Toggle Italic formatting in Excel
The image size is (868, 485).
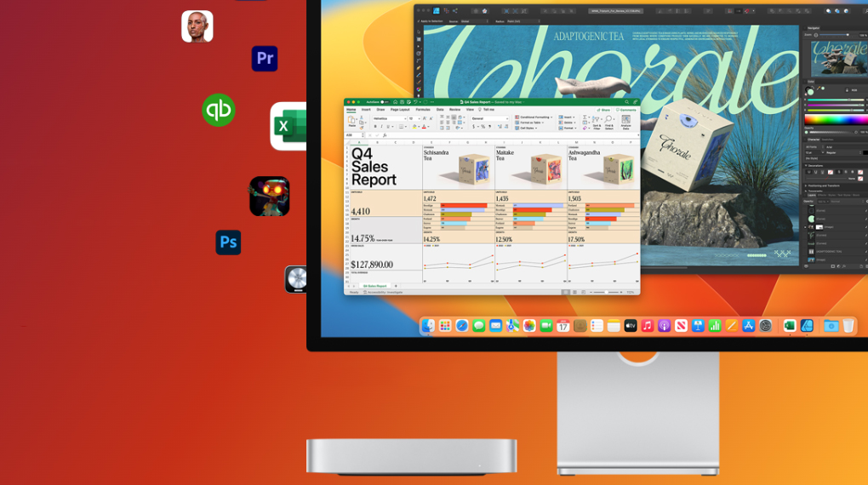(381, 127)
